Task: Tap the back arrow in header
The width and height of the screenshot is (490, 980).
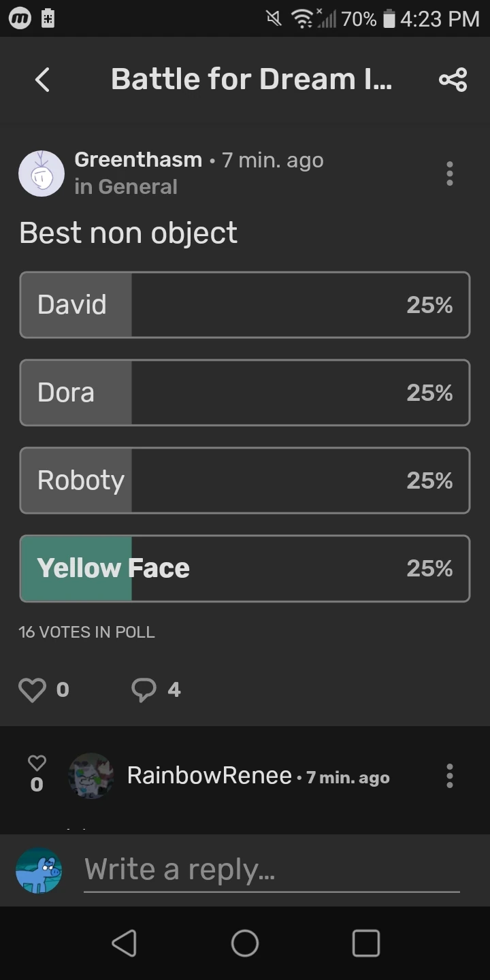Action: pyautogui.click(x=42, y=80)
